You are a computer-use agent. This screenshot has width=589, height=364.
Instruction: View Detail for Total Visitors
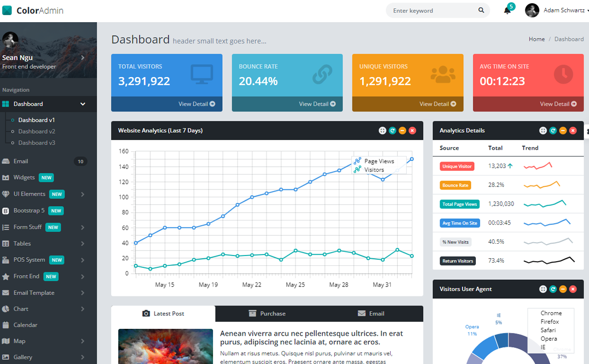click(197, 104)
